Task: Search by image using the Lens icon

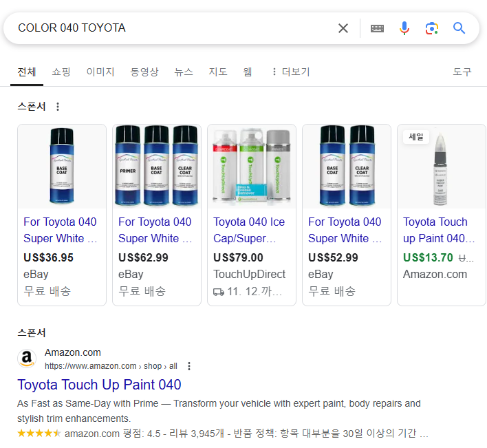Action: (432, 28)
